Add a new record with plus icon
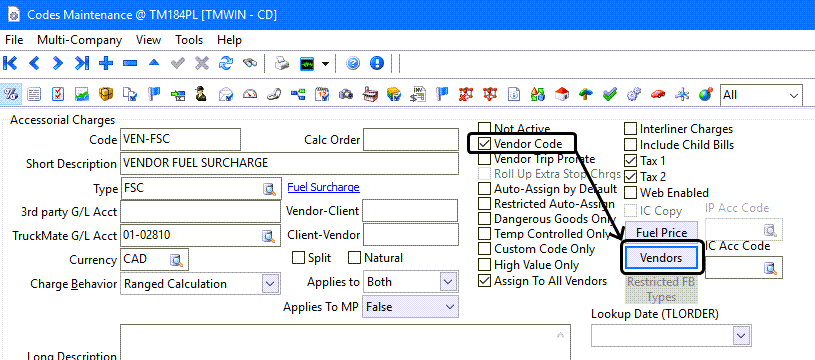Viewport: 815px width, 360px height. coord(106,63)
